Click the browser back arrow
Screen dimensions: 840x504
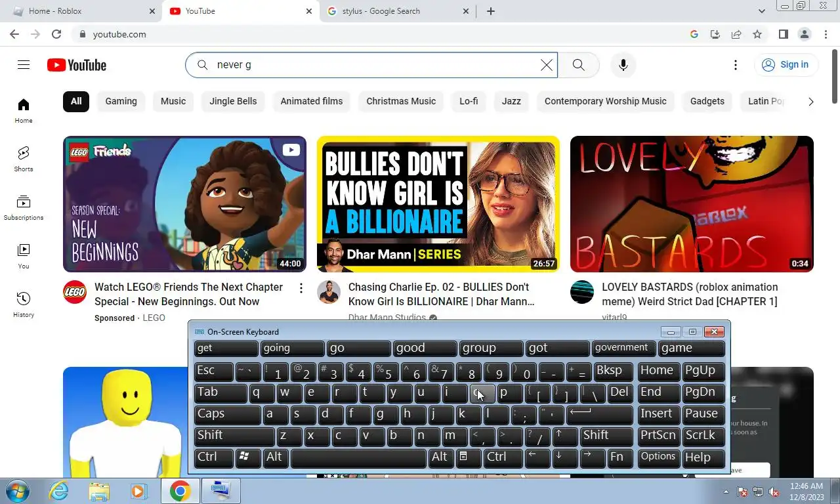coord(14,34)
